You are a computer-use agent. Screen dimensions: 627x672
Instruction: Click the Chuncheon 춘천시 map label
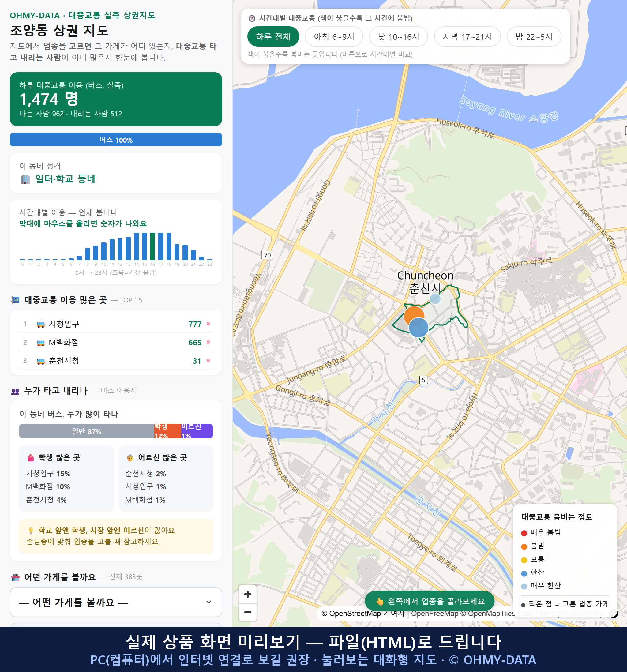tap(425, 282)
